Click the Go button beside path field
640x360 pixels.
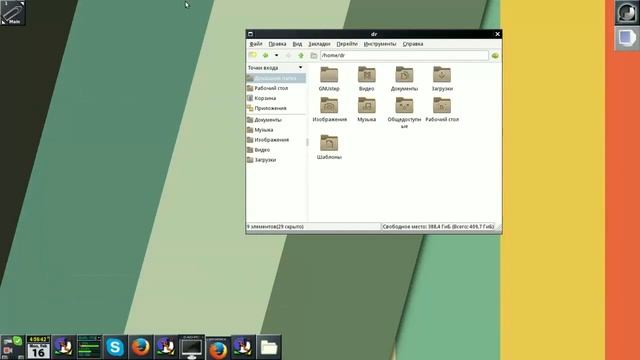pos(495,55)
